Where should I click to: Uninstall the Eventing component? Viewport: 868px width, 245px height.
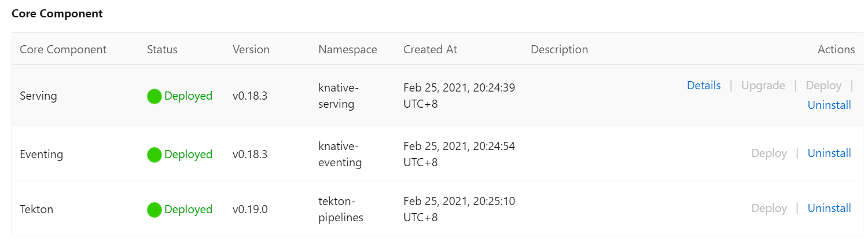pyautogui.click(x=829, y=153)
